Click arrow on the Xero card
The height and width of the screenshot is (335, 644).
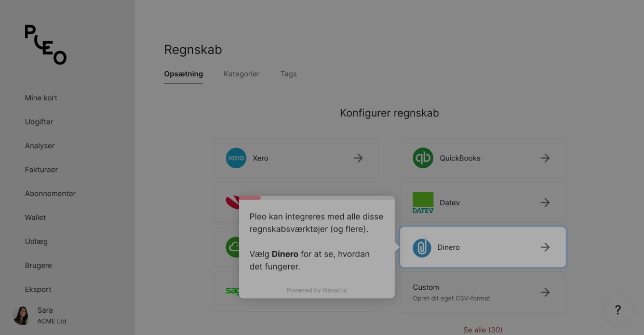click(358, 158)
